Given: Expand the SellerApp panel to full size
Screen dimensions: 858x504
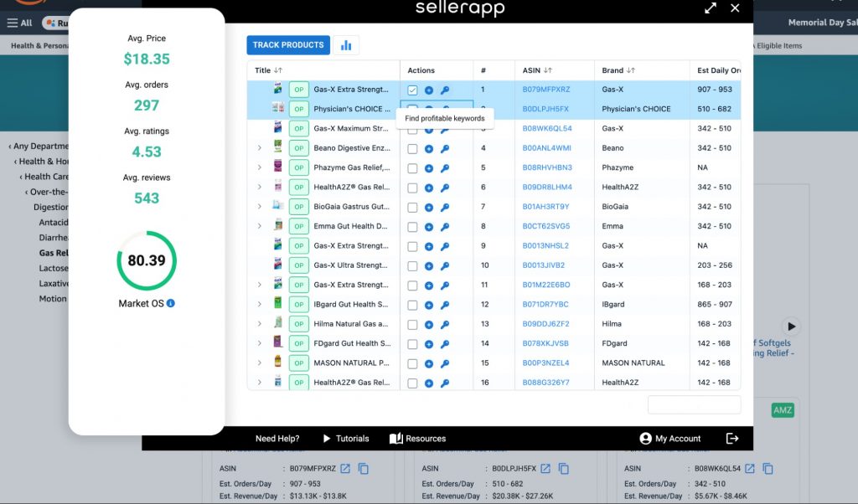Looking at the screenshot, I should [711, 8].
